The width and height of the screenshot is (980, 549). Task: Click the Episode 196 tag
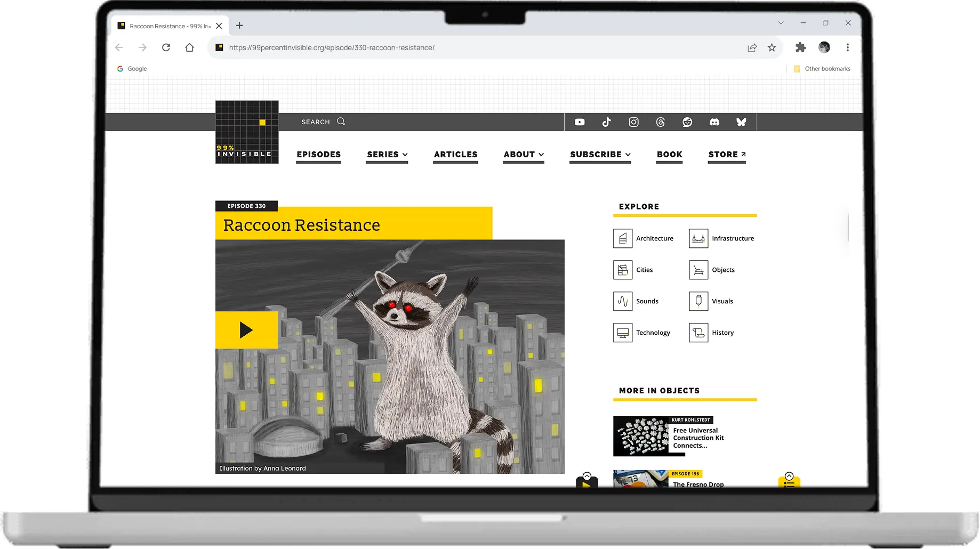[x=685, y=474]
